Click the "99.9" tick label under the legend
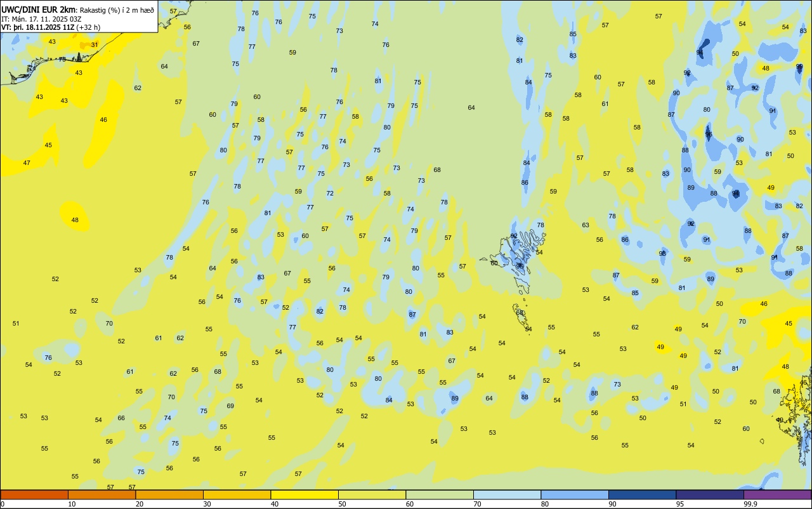 (x=750, y=504)
